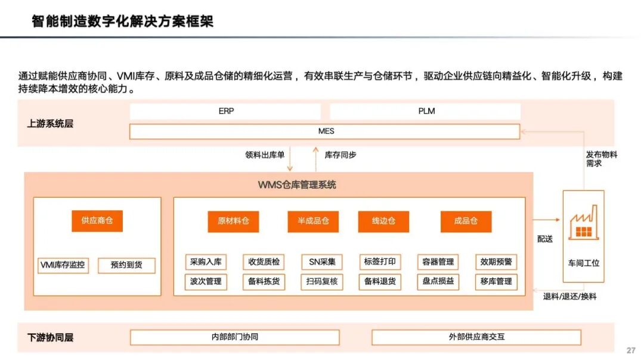Click the 配送 label
This screenshot has width=644, height=363.
[544, 239]
